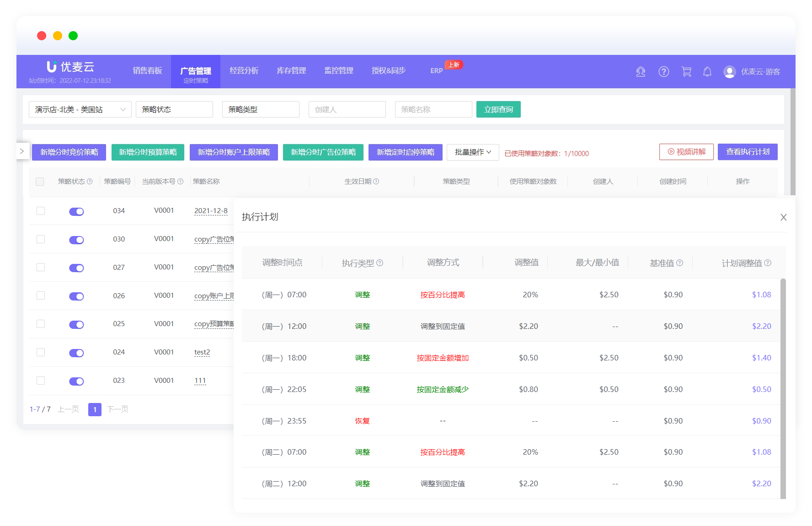The width and height of the screenshot is (812, 526).
Task: Click the 立即查询 button
Action: click(498, 109)
